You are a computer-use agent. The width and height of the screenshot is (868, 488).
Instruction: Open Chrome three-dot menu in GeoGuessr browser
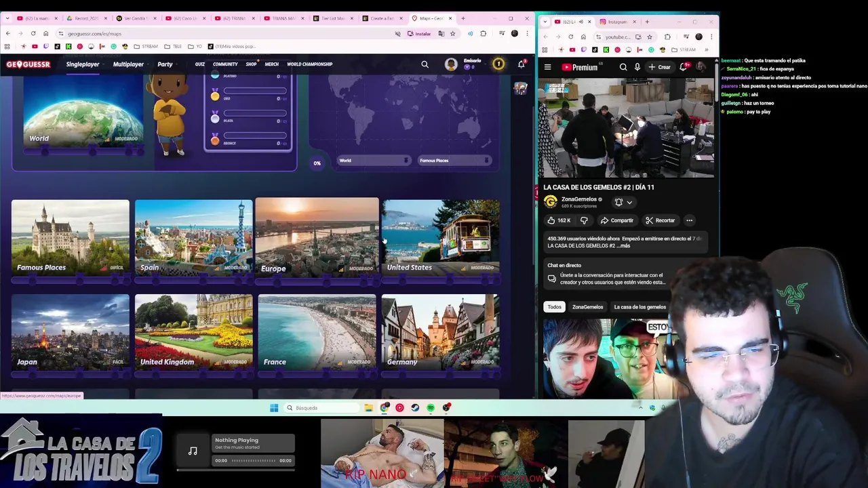tap(527, 33)
